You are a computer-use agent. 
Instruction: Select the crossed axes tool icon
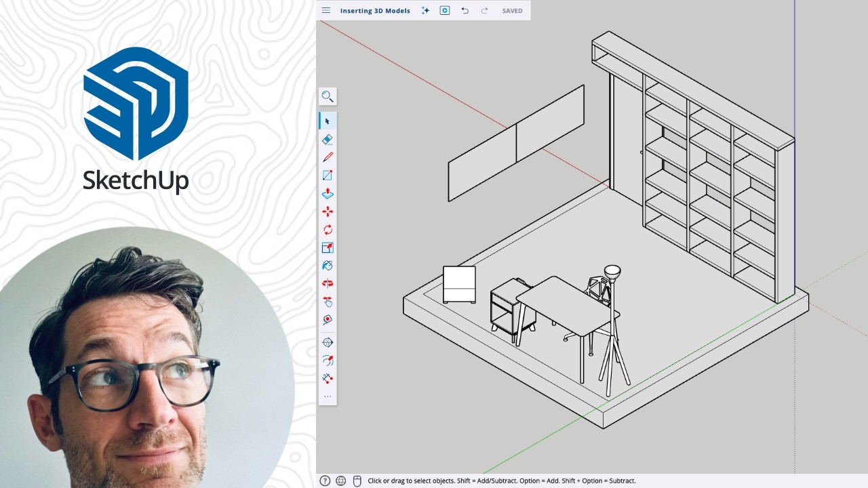tap(328, 378)
